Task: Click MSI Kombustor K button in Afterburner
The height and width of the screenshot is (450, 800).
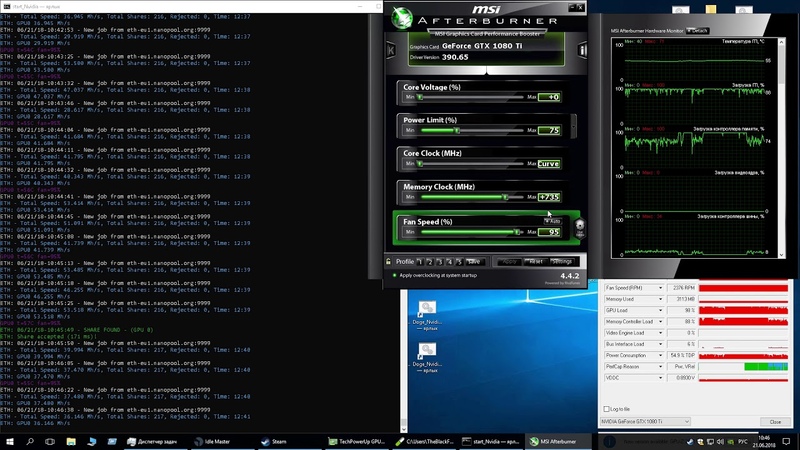Action: [x=391, y=50]
